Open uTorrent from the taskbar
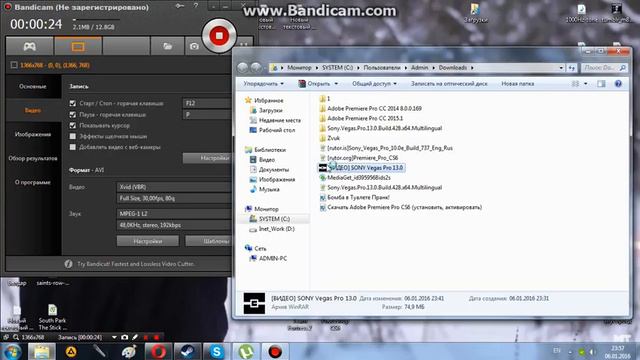The image size is (640, 360). (x=246, y=351)
